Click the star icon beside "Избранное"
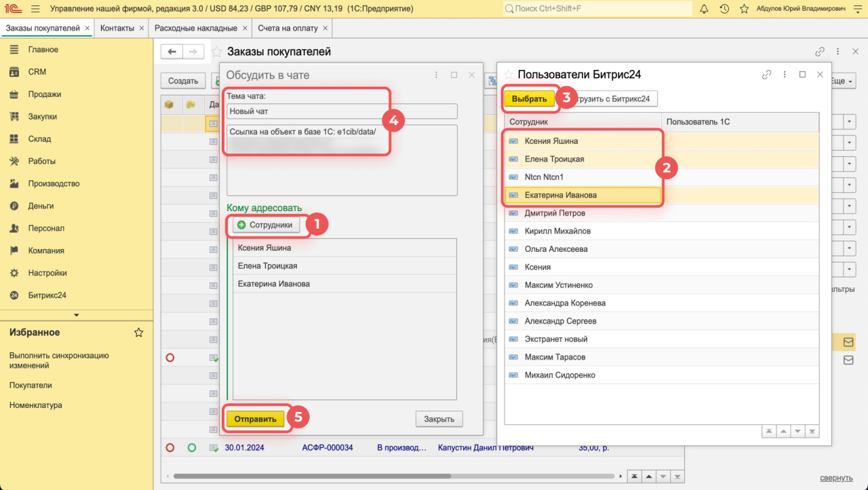 139,333
